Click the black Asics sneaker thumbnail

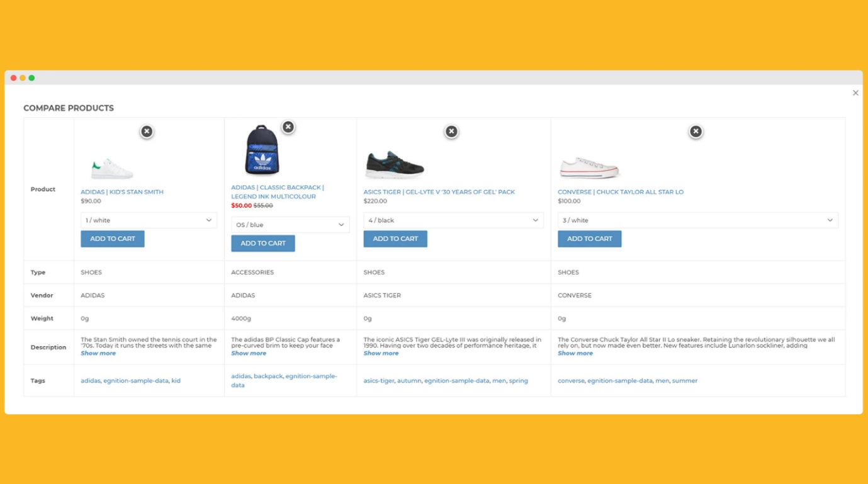pyautogui.click(x=395, y=166)
